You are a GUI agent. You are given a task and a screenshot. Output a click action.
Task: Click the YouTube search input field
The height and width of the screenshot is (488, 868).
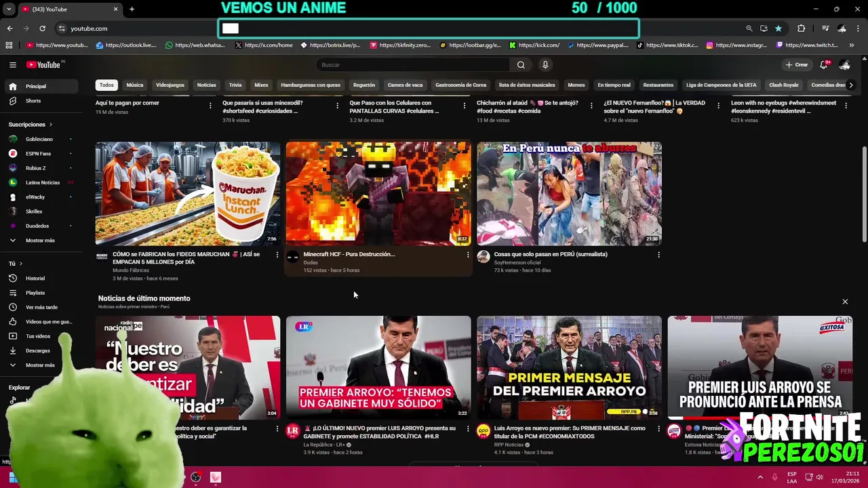(412, 64)
